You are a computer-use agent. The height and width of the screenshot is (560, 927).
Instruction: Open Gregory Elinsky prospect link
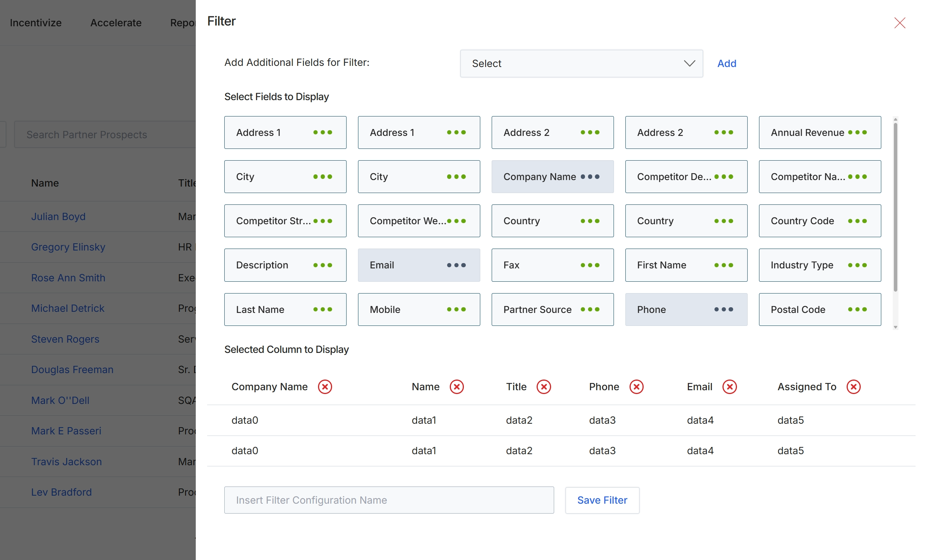[x=68, y=247]
